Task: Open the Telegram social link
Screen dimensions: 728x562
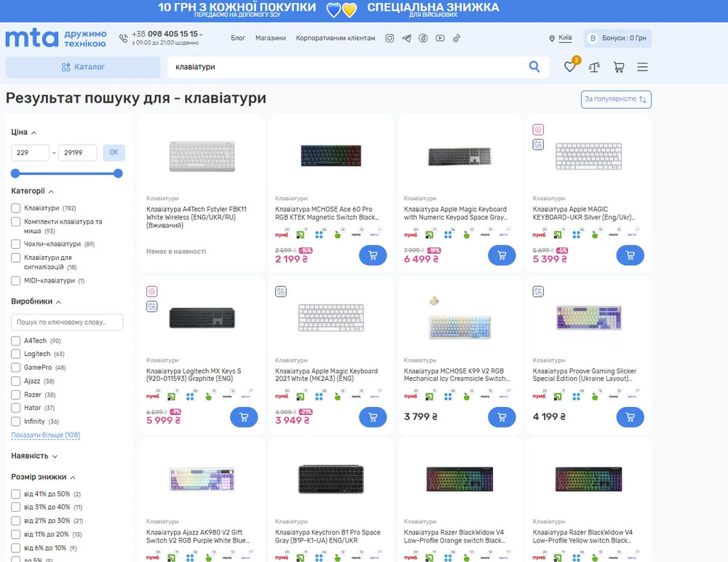Action: click(406, 38)
